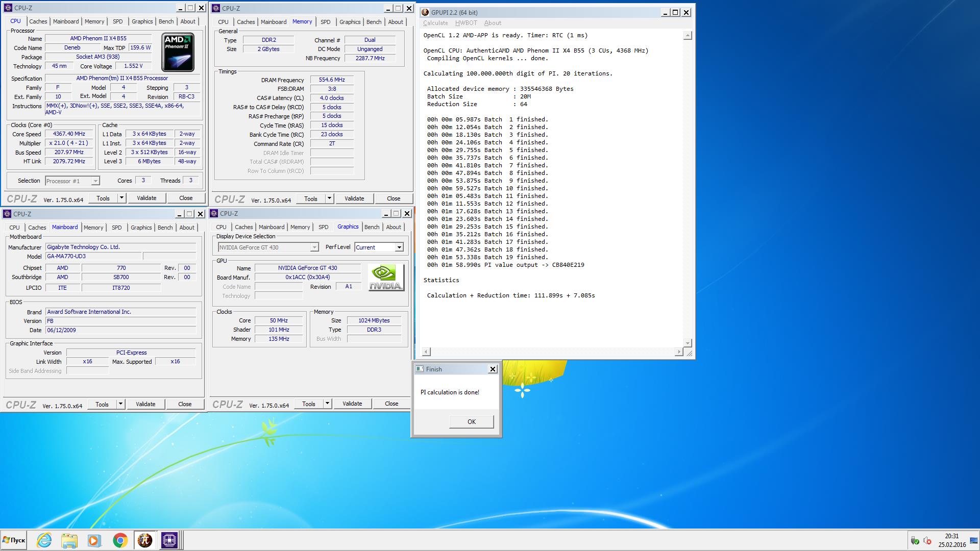This screenshot has width=980, height=551.
Task: Click the BIOS date 06/12/2009 field
Action: pos(121,330)
